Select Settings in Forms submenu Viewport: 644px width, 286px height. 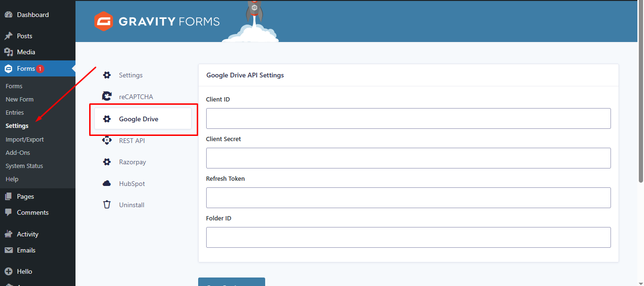click(x=17, y=126)
